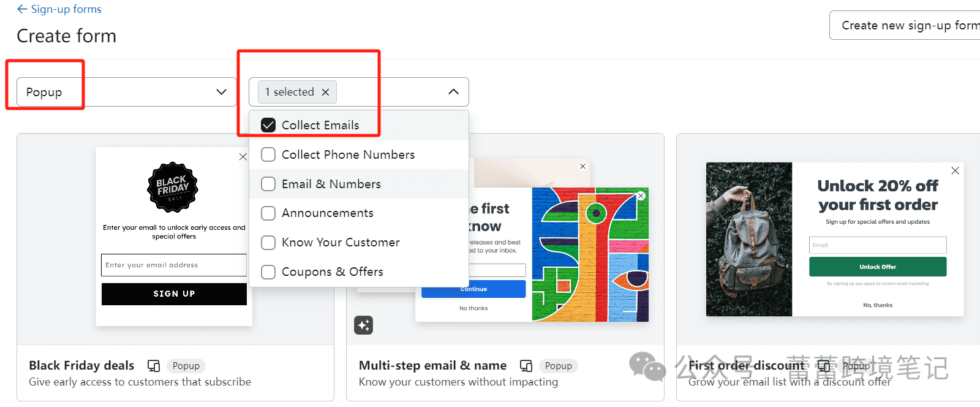Click the 'Enter your email address' field
This screenshot has width=980, height=407.
pos(174,265)
